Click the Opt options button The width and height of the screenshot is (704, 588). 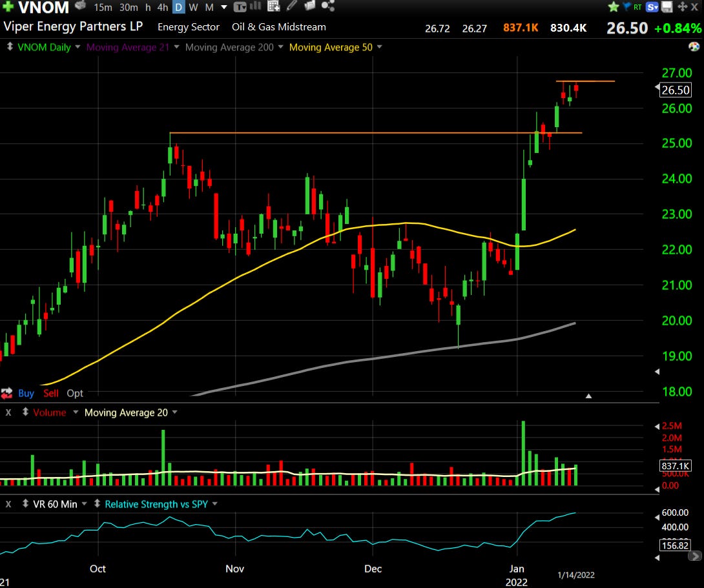tap(75, 393)
